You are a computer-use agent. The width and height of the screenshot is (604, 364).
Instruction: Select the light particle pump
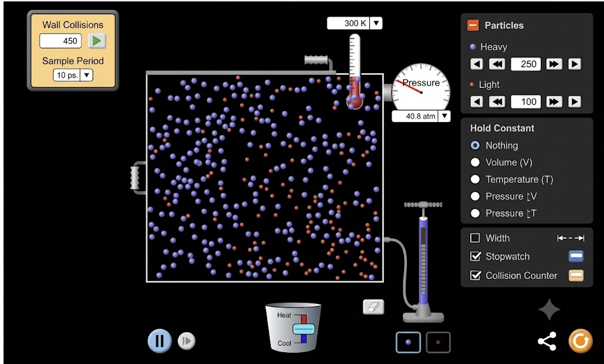tap(438, 342)
